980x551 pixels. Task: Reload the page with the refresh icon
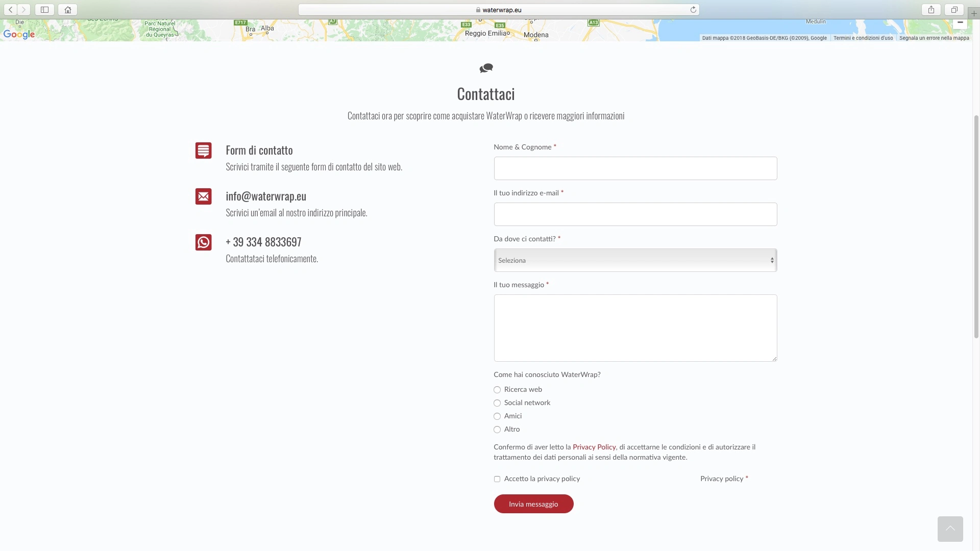[693, 10]
